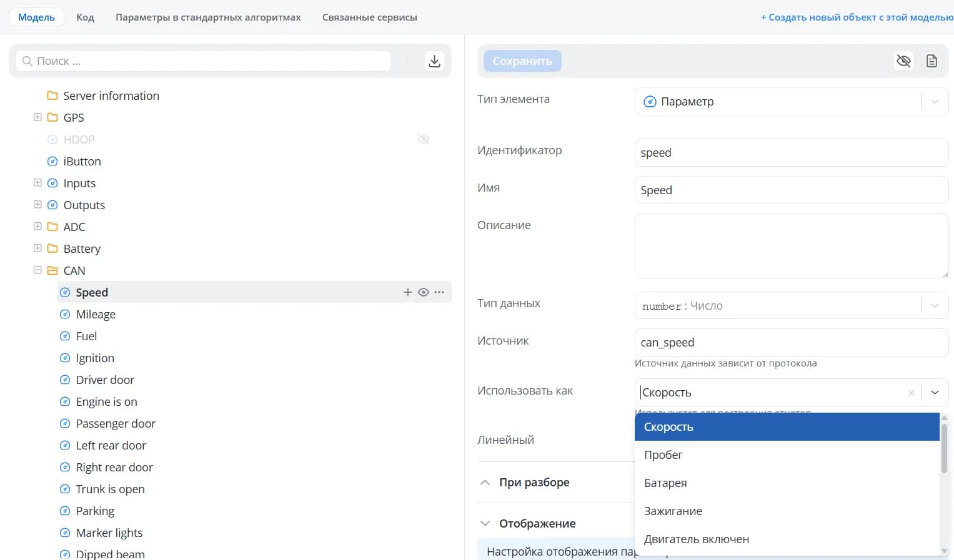Show the hidden HDOP parameter

pos(424,139)
